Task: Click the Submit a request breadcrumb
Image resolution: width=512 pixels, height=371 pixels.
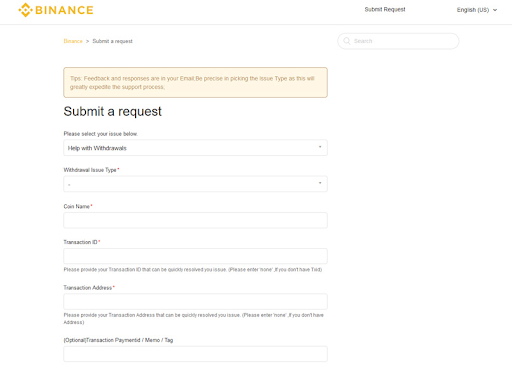Action: (112, 41)
